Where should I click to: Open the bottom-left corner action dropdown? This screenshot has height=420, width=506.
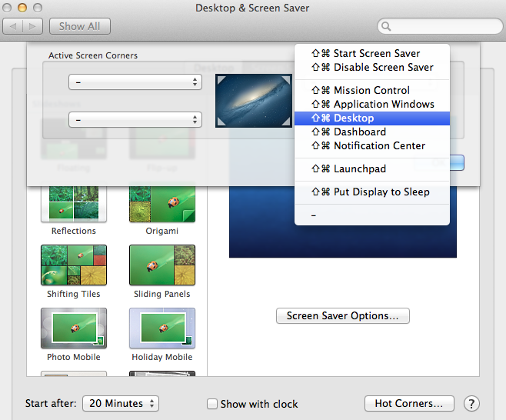[135, 120]
